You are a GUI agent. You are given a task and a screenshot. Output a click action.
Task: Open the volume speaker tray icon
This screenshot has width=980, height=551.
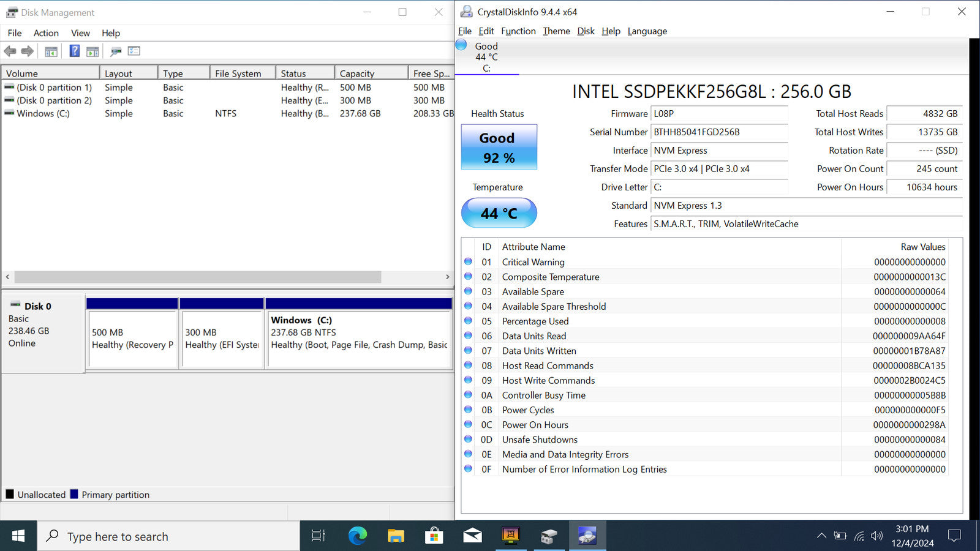tap(877, 536)
